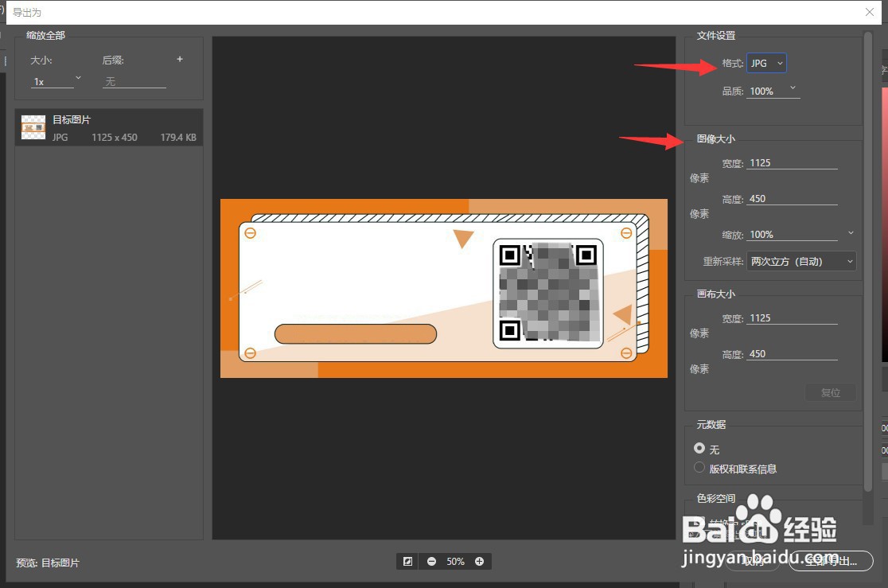Select the 无 metadata radio button

(x=699, y=448)
